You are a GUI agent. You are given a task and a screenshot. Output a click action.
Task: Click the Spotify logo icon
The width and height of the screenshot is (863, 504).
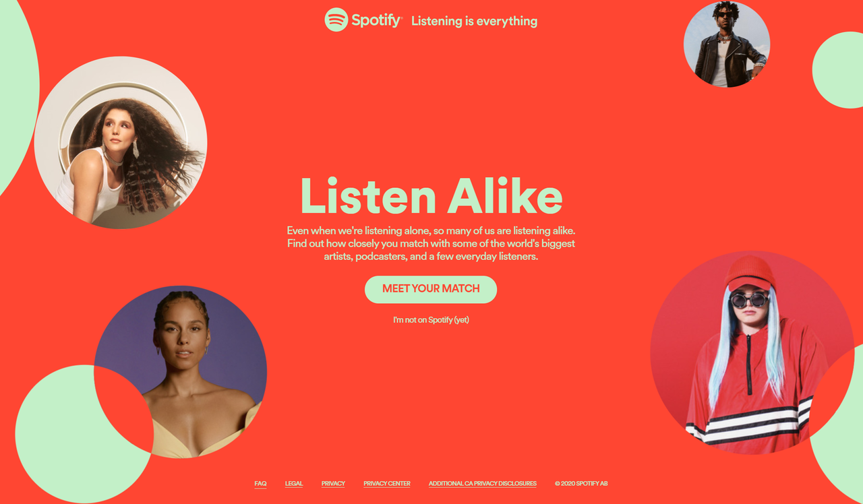pos(336,20)
